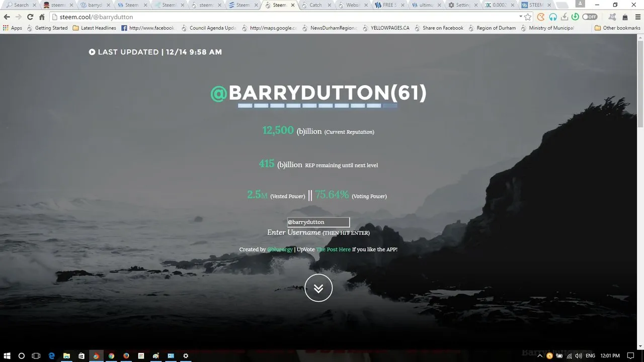Click the 2.5M vested power value
644x362 pixels.
257,195
